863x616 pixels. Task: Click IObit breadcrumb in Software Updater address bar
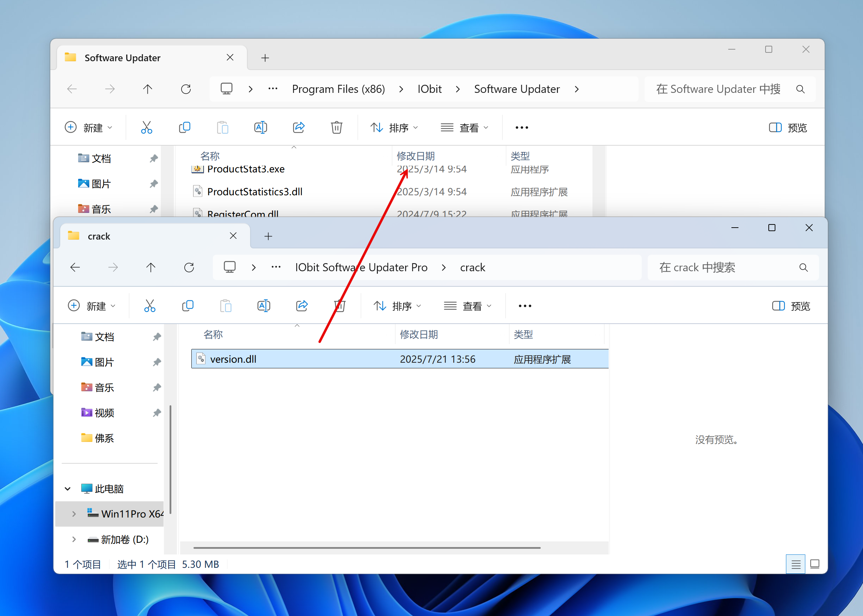click(x=430, y=89)
